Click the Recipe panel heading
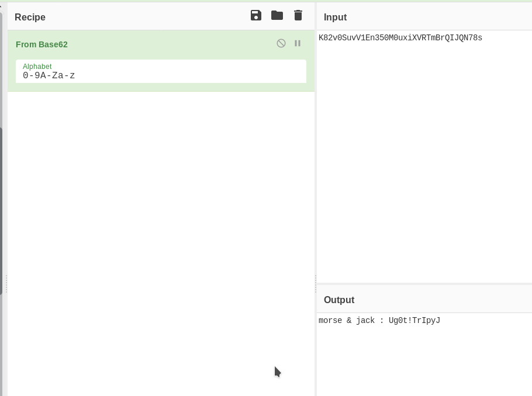Screen dimensions: 532x396 click(30, 18)
